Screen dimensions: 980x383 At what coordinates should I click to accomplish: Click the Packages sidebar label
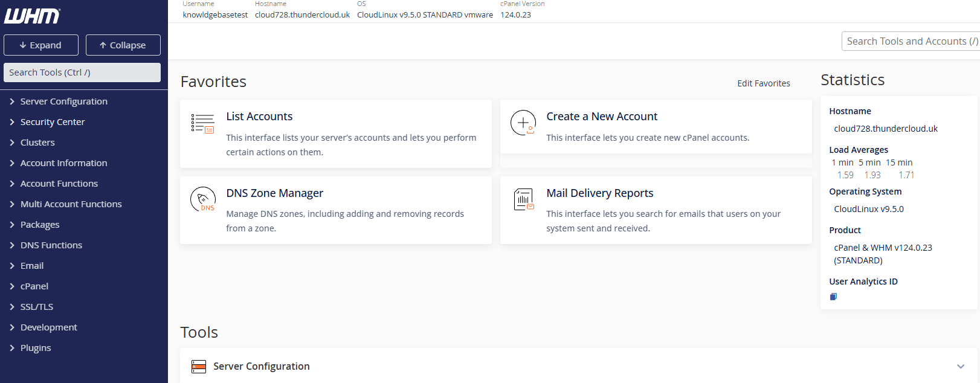[40, 225]
